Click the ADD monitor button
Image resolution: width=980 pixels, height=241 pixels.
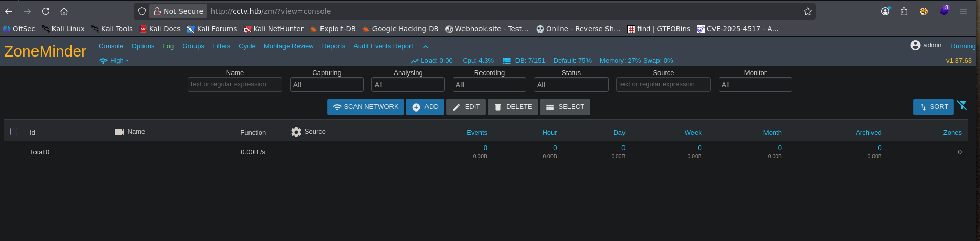point(425,107)
